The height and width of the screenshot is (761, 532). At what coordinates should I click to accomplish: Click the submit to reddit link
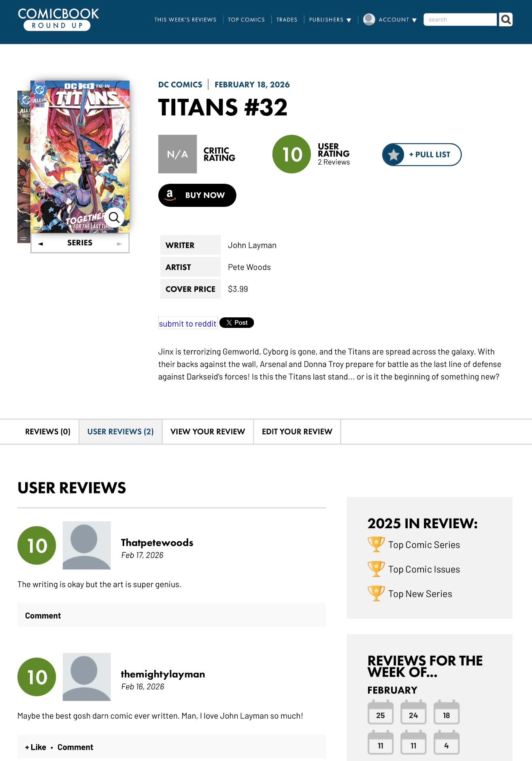pyautogui.click(x=187, y=323)
